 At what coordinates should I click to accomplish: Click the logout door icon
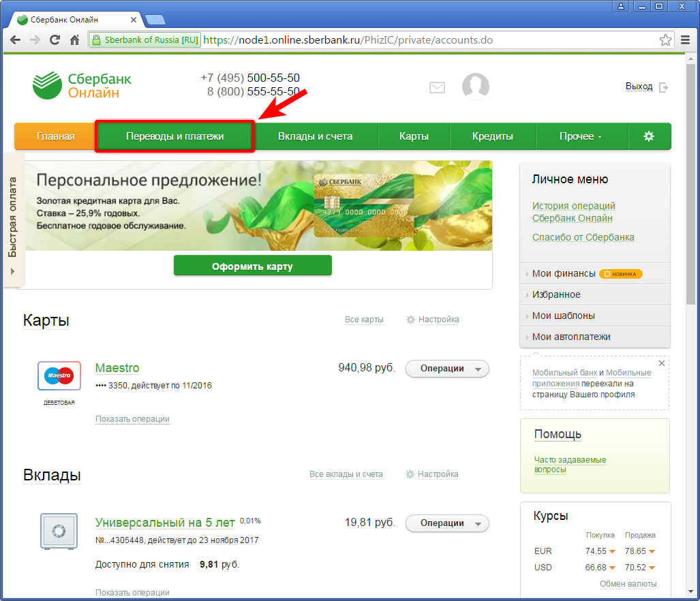(664, 87)
